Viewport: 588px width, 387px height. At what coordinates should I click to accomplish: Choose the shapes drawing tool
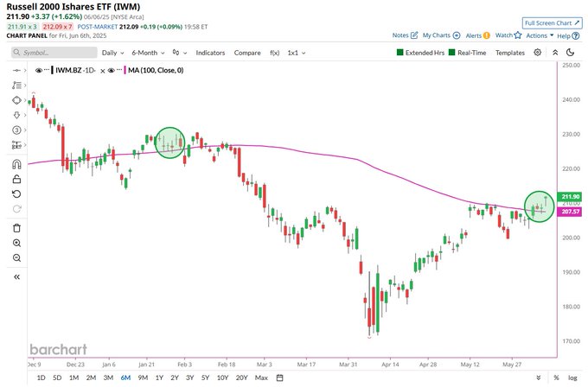tap(16, 100)
